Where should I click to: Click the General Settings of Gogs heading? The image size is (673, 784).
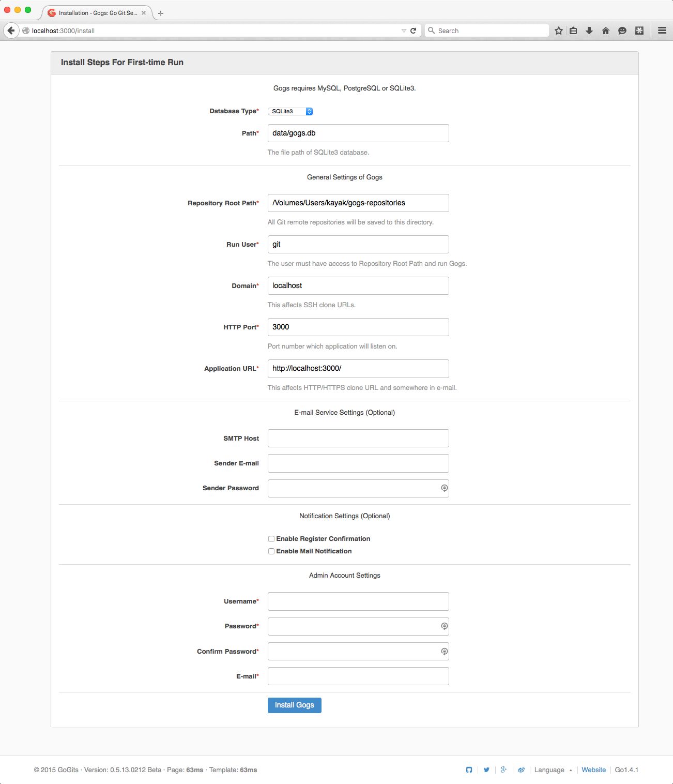[x=345, y=177]
